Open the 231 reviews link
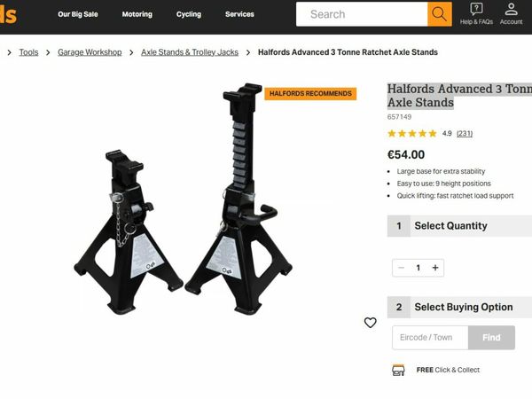 [x=465, y=133]
